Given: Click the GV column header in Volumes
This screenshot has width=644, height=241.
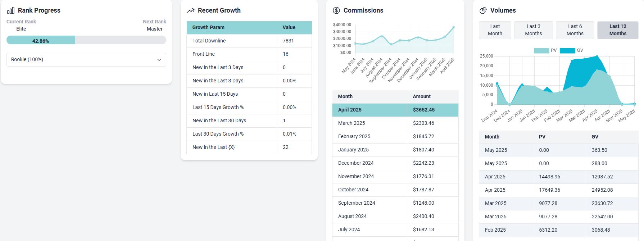Looking at the screenshot, I should pyautogui.click(x=595, y=137).
